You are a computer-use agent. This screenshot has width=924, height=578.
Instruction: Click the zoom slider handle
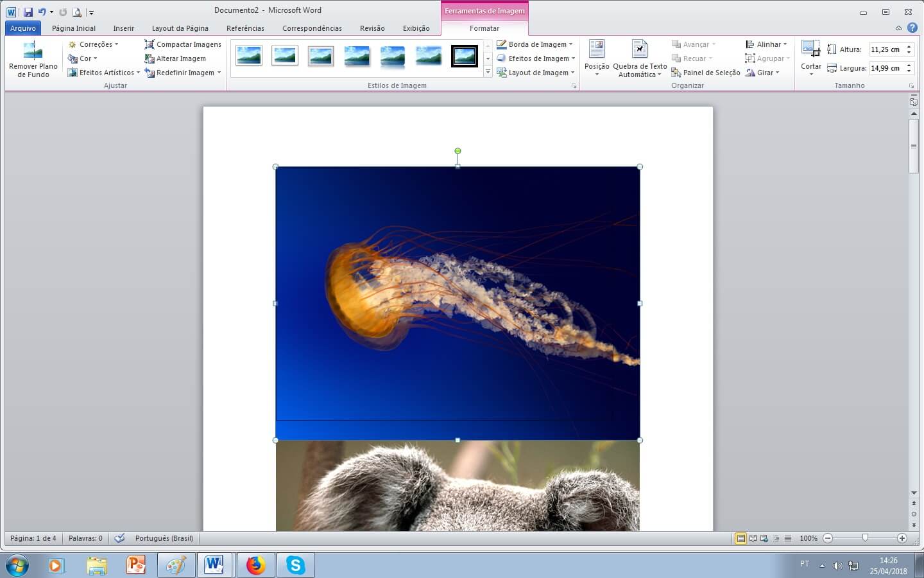[865, 538]
